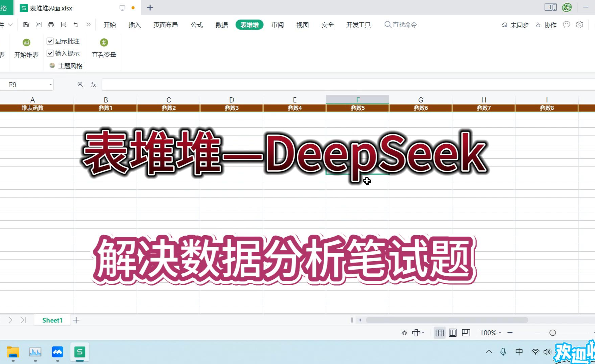Screen dimensions: 595x364
Task: Click the Print icon
Action: pyautogui.click(x=51, y=24)
